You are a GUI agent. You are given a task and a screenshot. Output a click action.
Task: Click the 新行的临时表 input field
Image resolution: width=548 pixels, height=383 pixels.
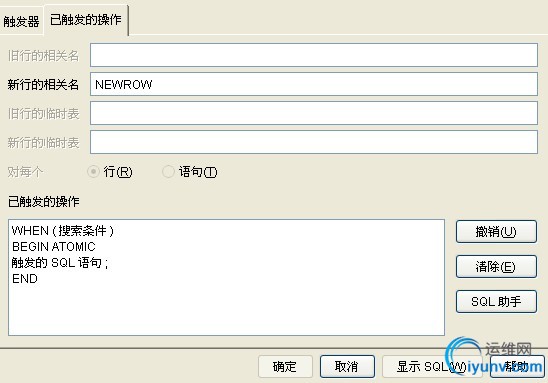point(313,142)
